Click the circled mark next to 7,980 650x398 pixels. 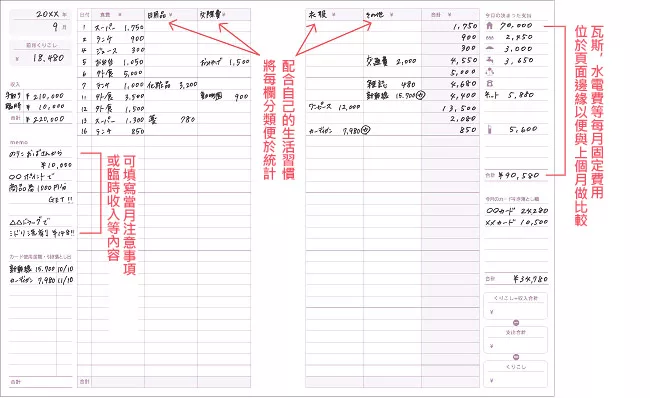coord(366,130)
